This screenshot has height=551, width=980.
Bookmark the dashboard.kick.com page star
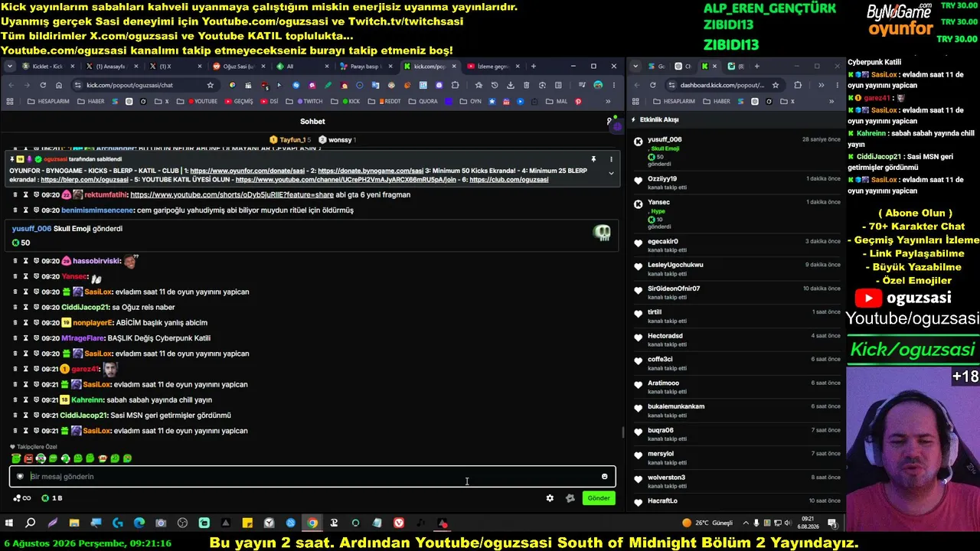point(776,85)
